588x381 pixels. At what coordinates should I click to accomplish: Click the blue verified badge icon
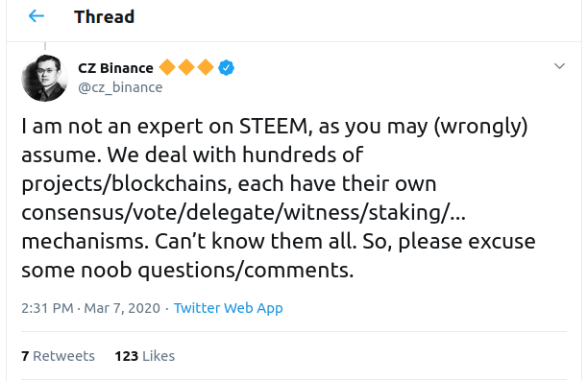click(226, 68)
